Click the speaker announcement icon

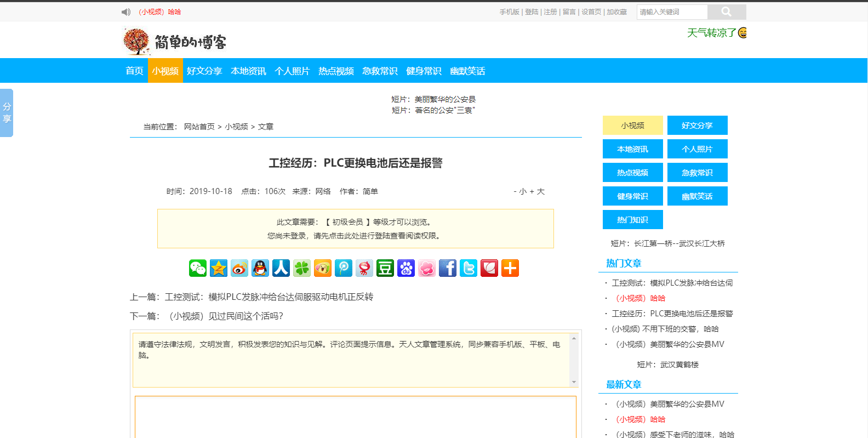[x=126, y=12]
